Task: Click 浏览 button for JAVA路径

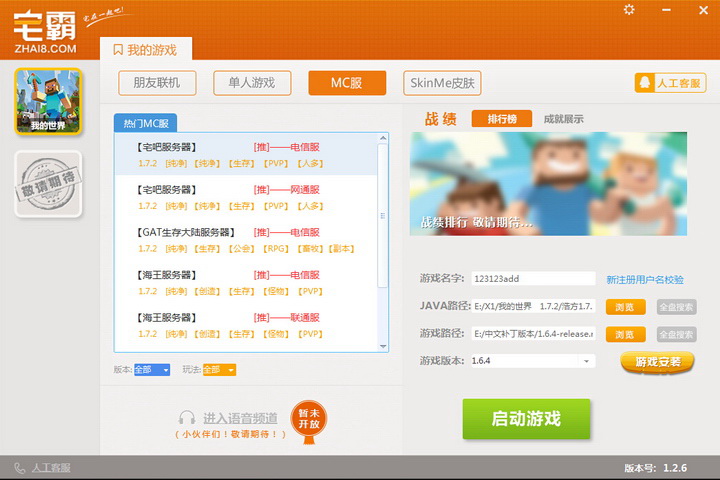Action: coord(625,307)
